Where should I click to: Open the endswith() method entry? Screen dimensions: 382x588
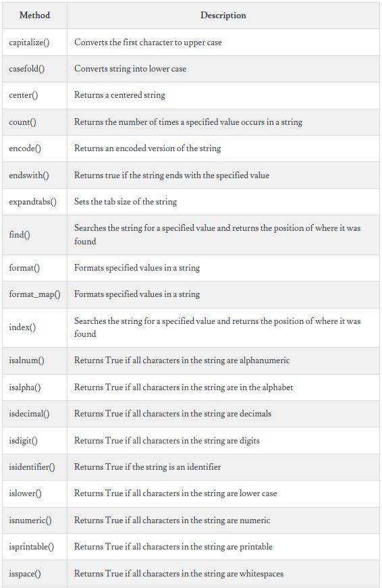pos(29,176)
